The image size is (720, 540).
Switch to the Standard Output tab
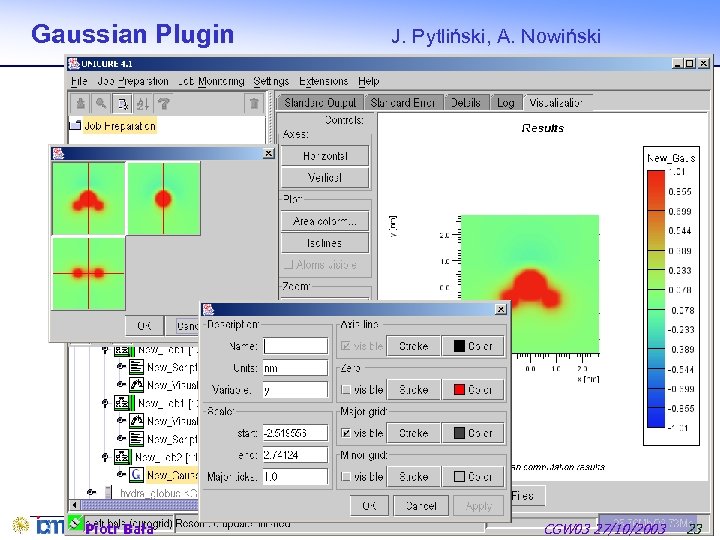[x=320, y=102]
